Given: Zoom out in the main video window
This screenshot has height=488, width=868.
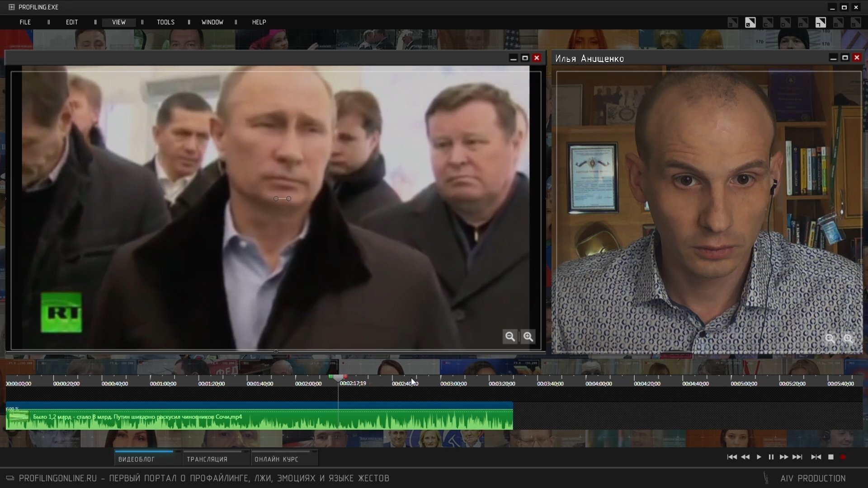Looking at the screenshot, I should 510,337.
